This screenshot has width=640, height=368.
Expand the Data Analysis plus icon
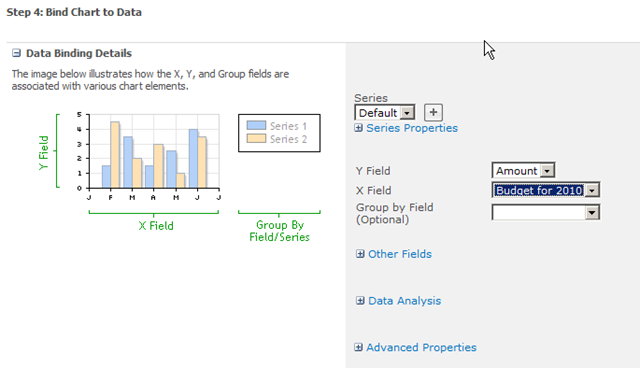point(360,301)
